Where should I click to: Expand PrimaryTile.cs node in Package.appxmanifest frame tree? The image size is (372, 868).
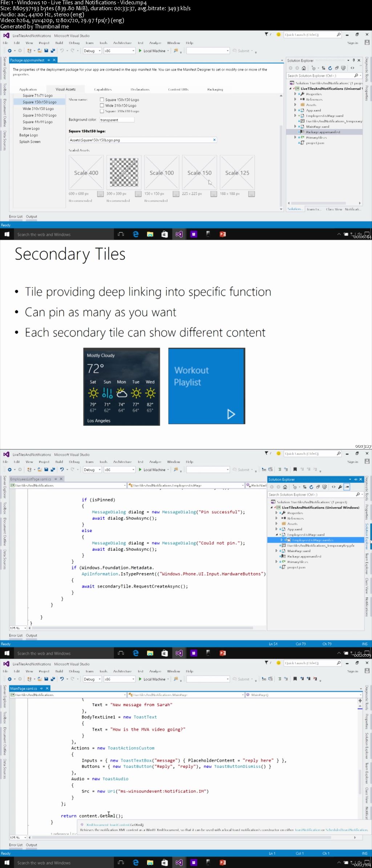pos(295,137)
